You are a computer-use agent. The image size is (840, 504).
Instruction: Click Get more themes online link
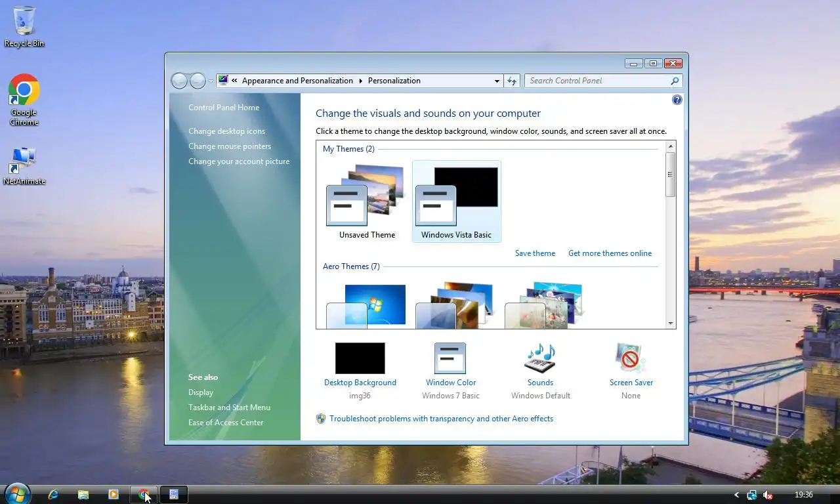[610, 253]
